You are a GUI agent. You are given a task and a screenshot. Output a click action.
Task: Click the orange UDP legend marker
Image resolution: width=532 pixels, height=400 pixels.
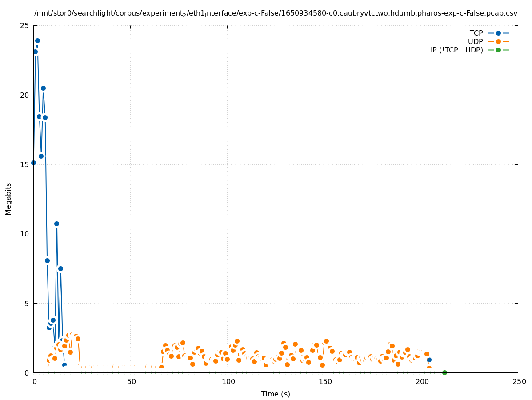[498, 41]
